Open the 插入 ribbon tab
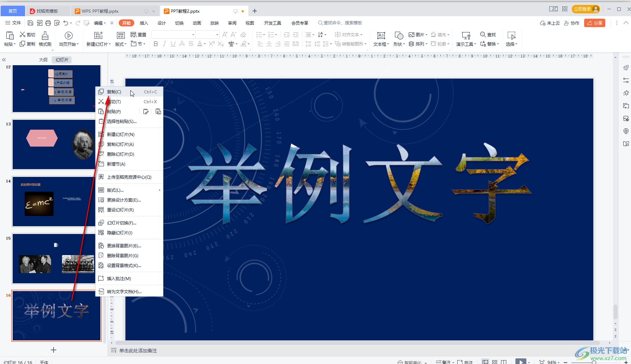Screen dimensions: 631x364 [x=144, y=23]
